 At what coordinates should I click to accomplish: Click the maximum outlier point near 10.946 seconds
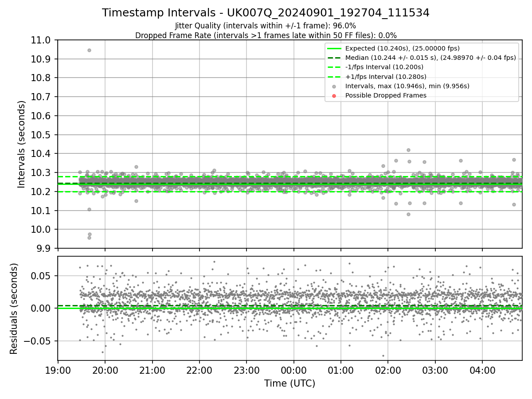(x=89, y=50)
